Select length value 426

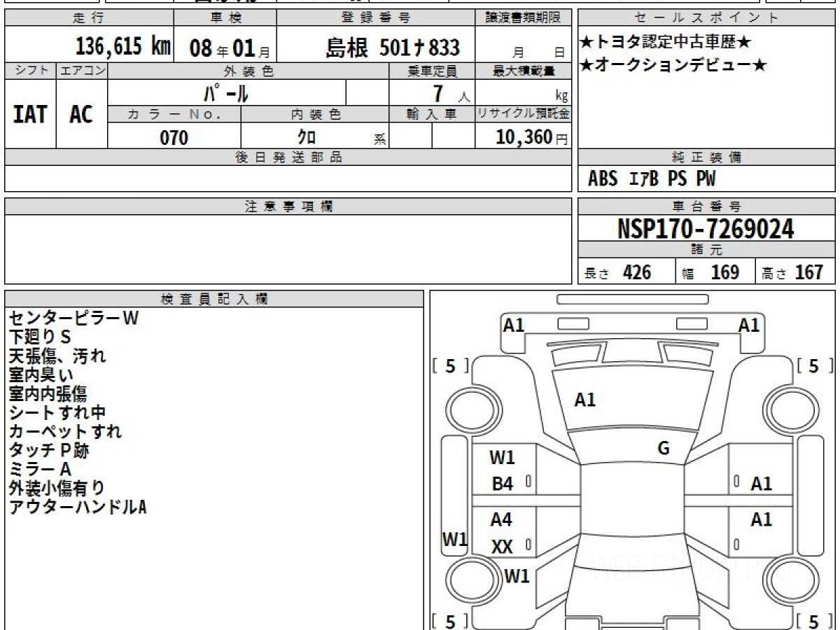[636, 272]
